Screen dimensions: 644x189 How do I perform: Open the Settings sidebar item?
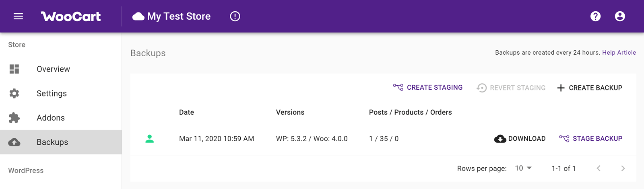[x=61, y=93]
